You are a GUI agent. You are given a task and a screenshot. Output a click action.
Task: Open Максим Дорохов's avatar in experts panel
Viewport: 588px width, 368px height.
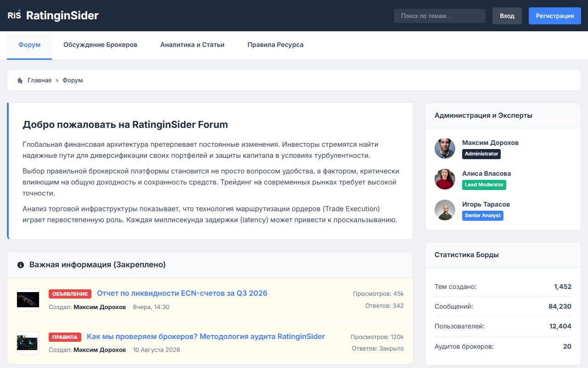pos(445,148)
